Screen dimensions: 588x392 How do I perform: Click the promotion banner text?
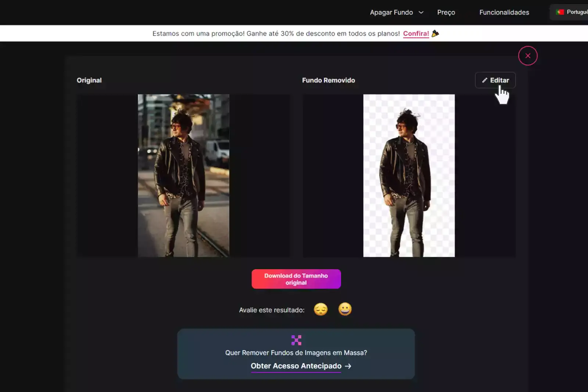(x=276, y=33)
